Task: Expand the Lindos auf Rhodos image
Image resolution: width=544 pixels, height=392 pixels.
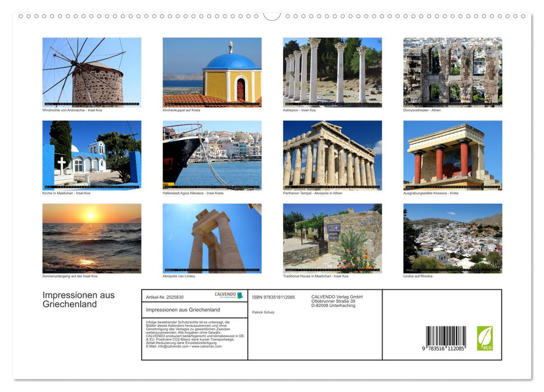Action: (x=453, y=239)
